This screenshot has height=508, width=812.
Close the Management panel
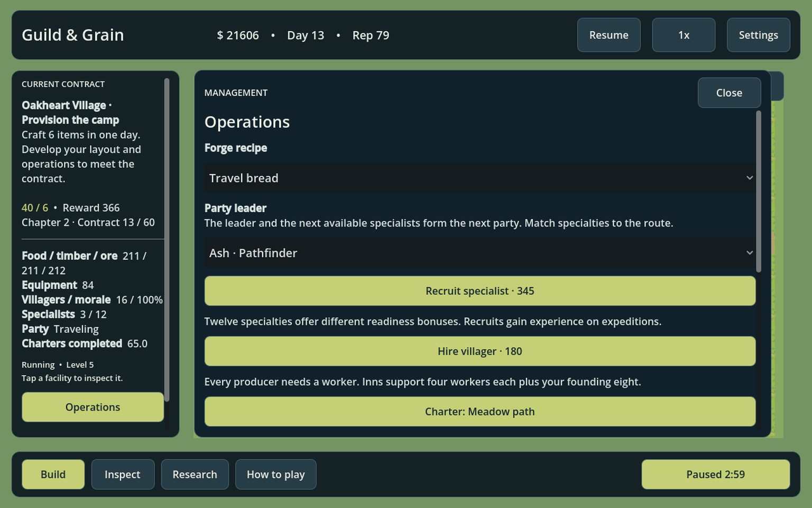[729, 93]
